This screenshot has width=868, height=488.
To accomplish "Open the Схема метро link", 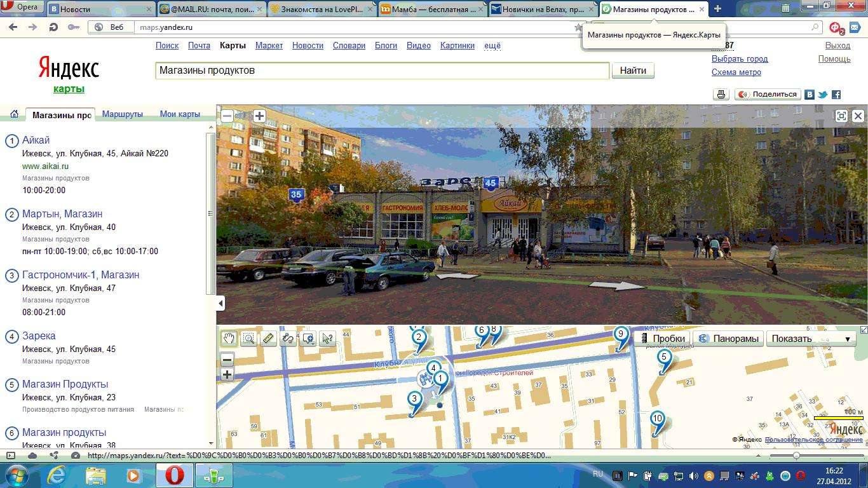I will click(736, 72).
